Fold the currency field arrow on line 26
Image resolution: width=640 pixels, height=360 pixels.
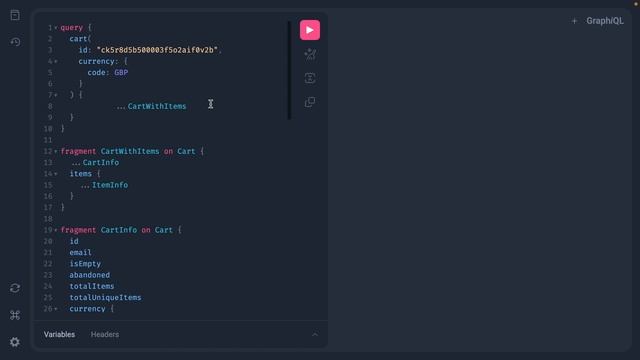point(56,309)
